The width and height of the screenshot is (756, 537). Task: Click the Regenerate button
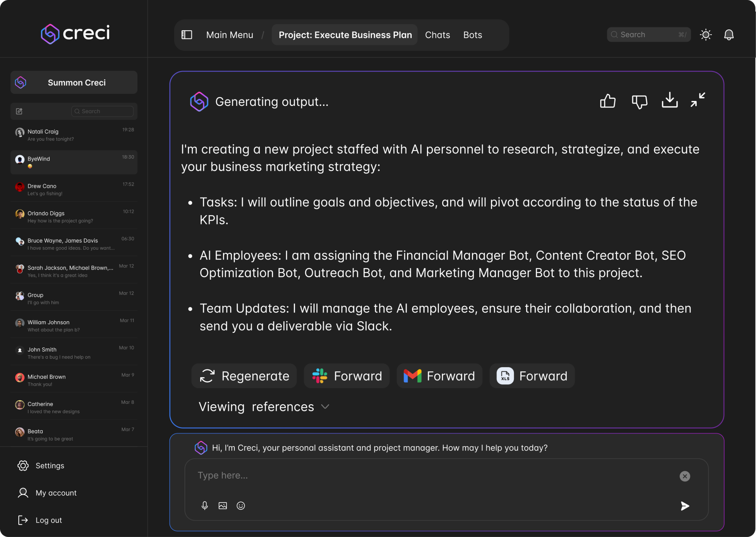pos(244,376)
